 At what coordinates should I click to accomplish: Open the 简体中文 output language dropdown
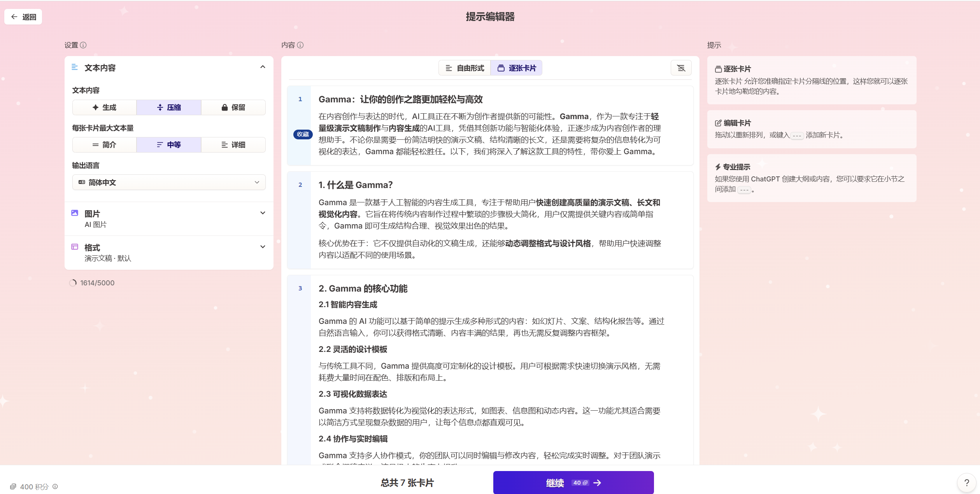[169, 182]
